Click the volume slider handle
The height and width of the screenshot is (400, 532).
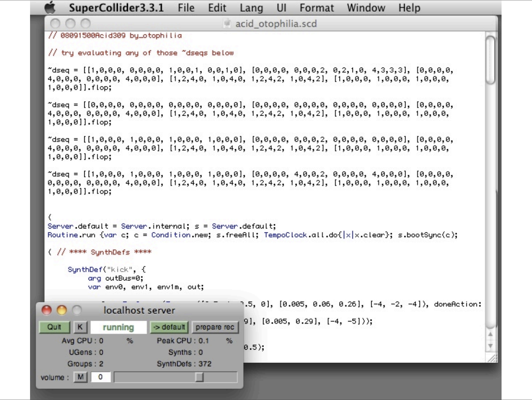(199, 377)
